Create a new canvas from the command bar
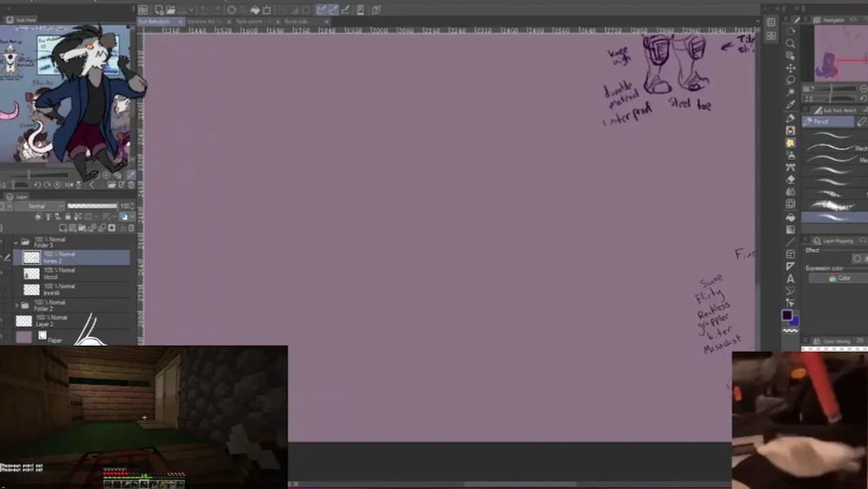The image size is (868, 489). click(x=159, y=10)
